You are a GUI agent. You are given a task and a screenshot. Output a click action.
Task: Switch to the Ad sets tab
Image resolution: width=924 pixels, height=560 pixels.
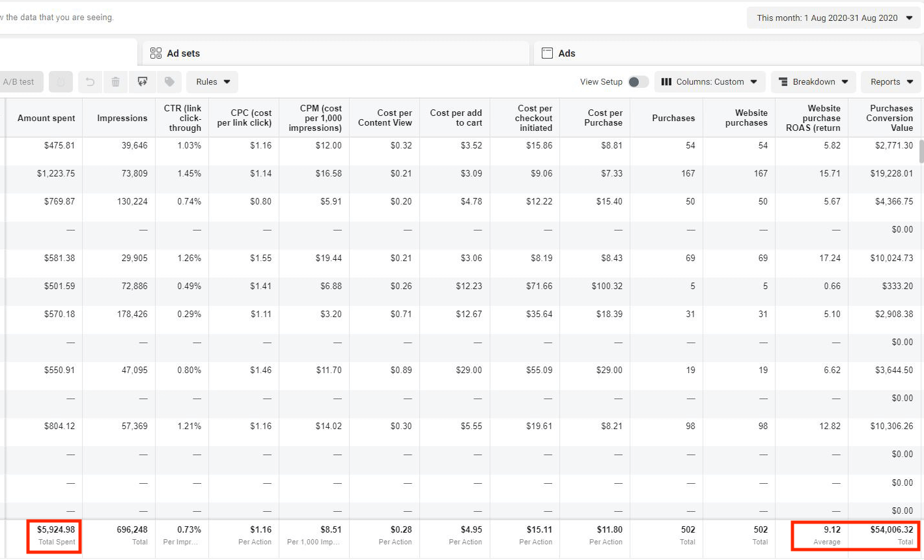[184, 53]
